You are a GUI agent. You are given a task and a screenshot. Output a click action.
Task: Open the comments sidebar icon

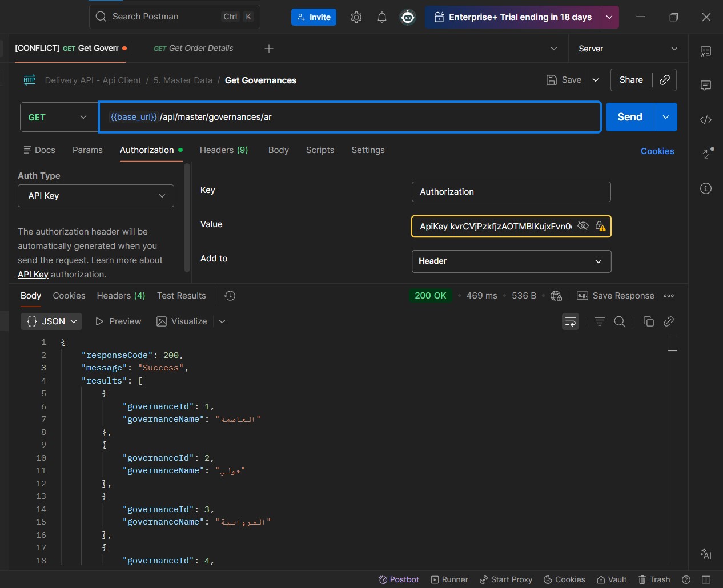point(706,86)
